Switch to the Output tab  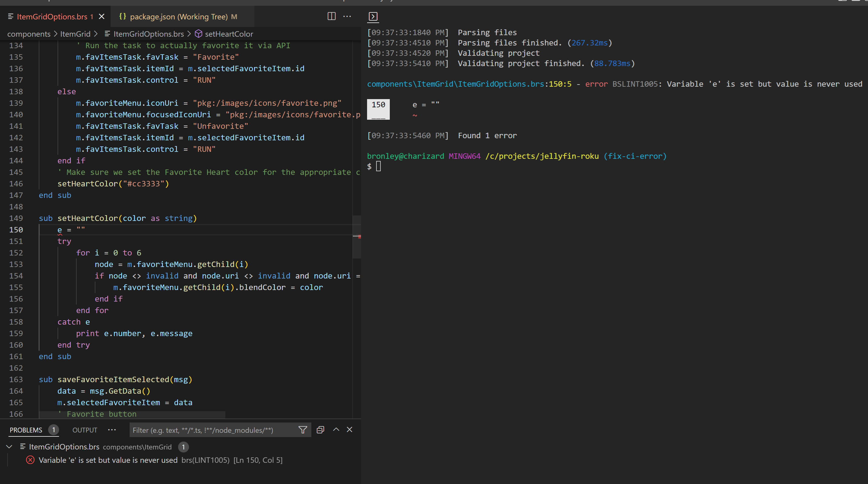84,430
